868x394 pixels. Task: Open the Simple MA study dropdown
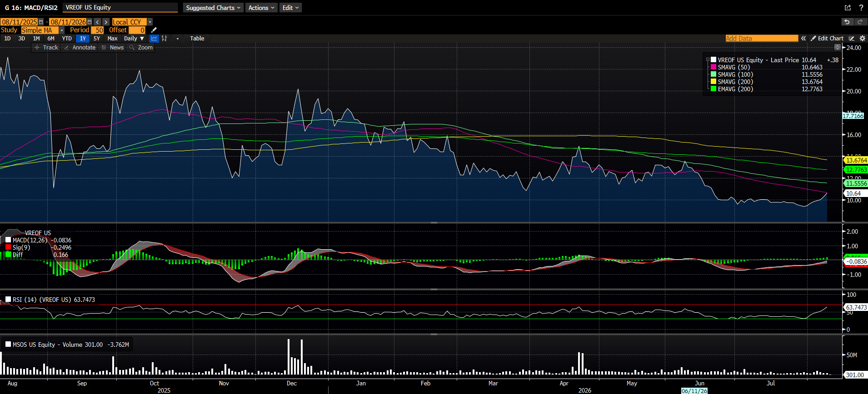click(x=43, y=30)
